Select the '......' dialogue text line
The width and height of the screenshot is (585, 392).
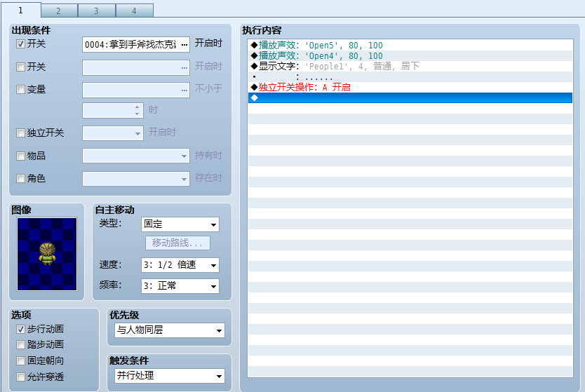coord(410,77)
